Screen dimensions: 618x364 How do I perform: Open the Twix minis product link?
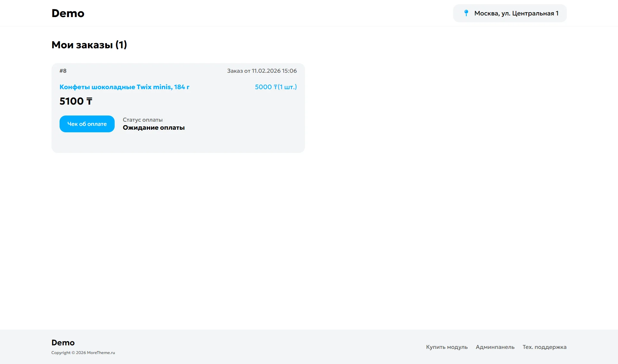point(124,87)
